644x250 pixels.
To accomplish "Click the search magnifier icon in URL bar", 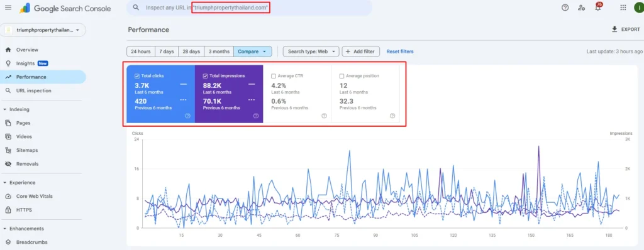I will (x=136, y=8).
